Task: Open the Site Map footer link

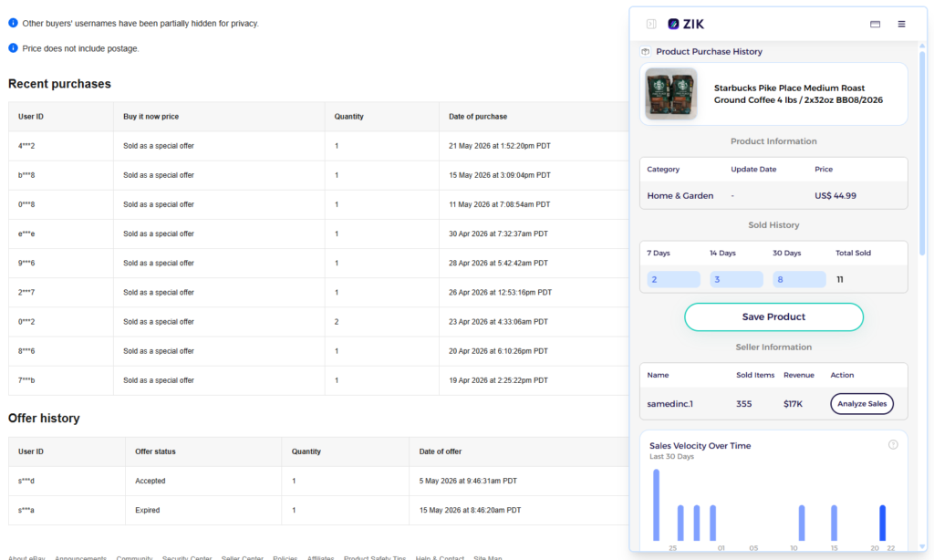Action: click(487, 557)
